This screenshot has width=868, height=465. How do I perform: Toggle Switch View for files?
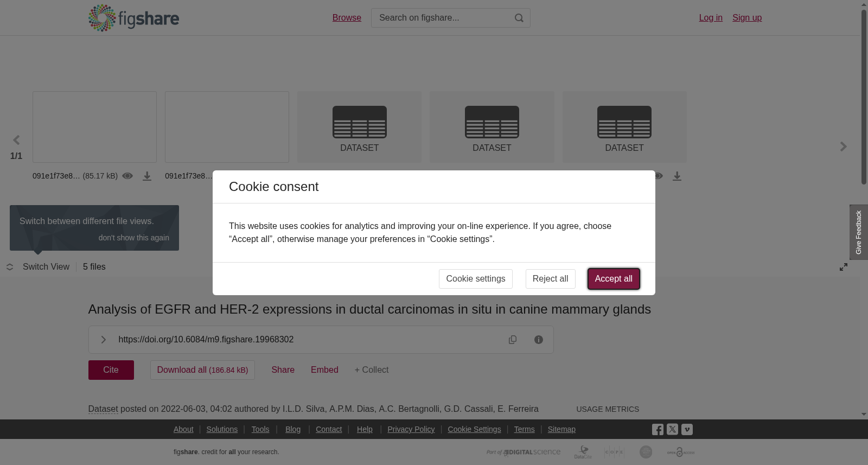point(38,267)
